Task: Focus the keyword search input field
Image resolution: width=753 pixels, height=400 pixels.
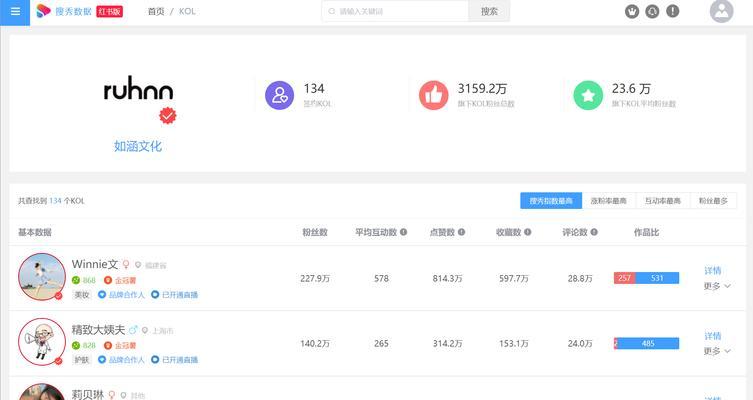Action: coord(395,11)
